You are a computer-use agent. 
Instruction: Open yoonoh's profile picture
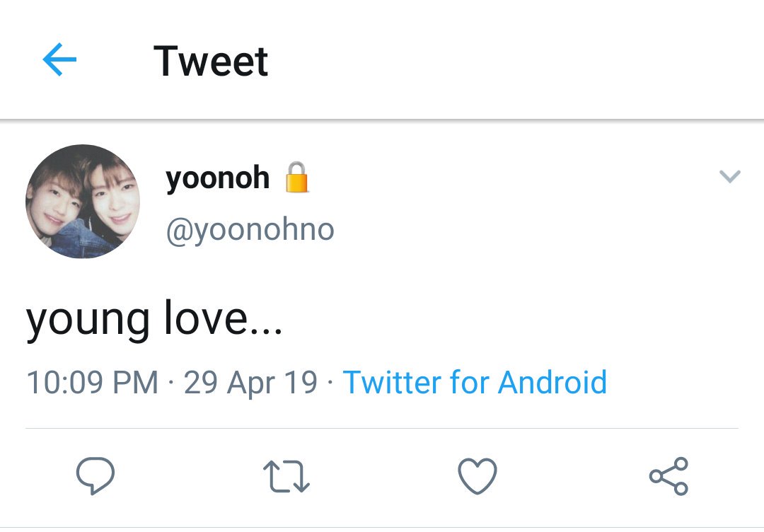(83, 201)
